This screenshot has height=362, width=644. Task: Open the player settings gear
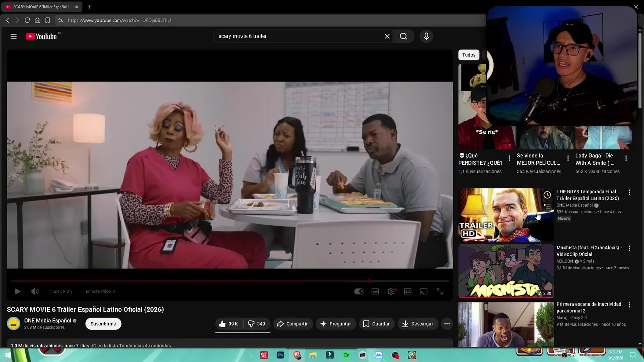click(x=391, y=291)
